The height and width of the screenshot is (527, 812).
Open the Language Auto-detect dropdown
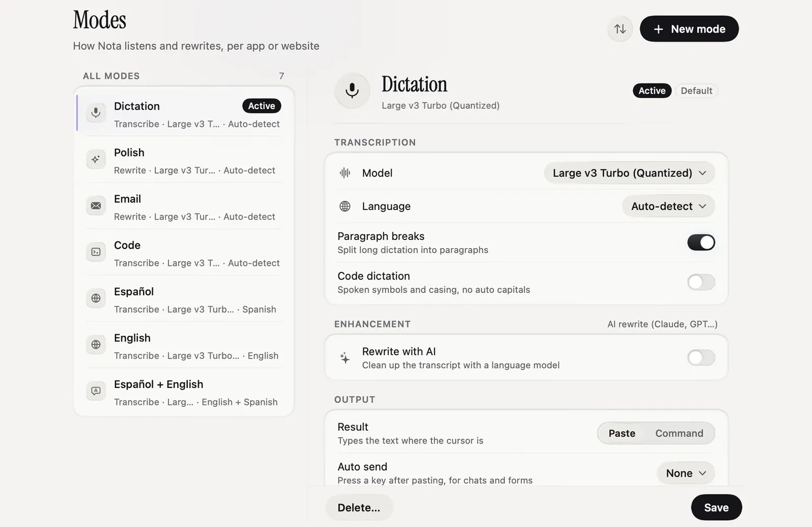pyautogui.click(x=668, y=206)
